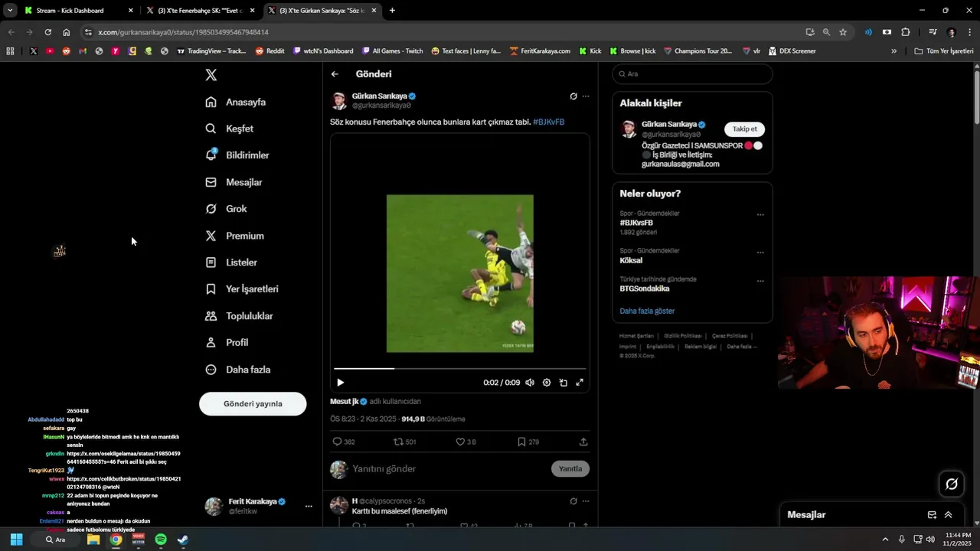Toggle picture-in-picture for the video
Screen dimensions: 980x551
(x=563, y=383)
